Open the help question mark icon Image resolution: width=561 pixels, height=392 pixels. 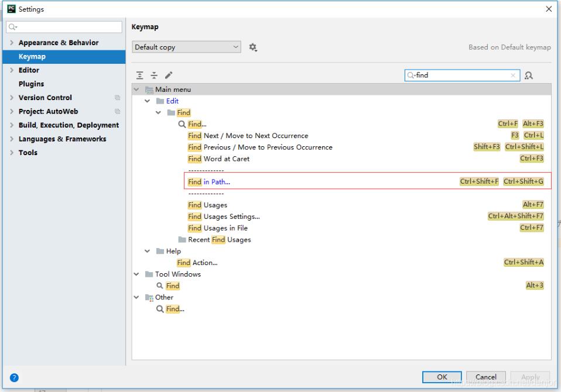tap(13, 377)
